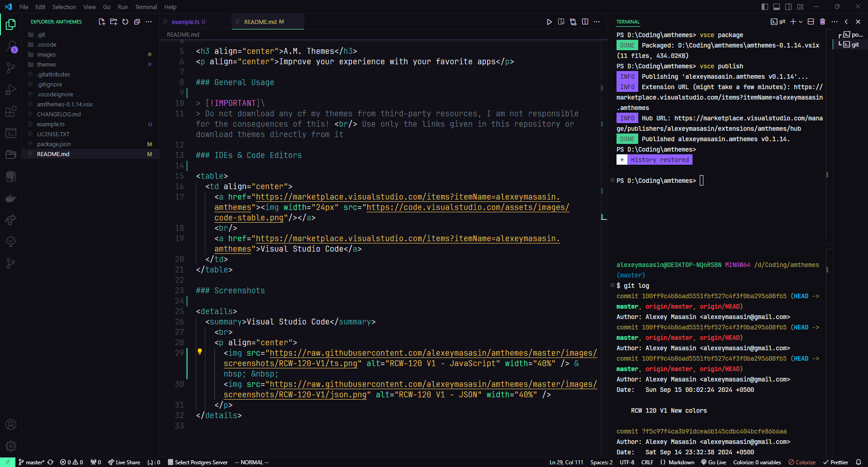Split the editor to the right
The width and height of the screenshot is (868, 467).
(585, 22)
